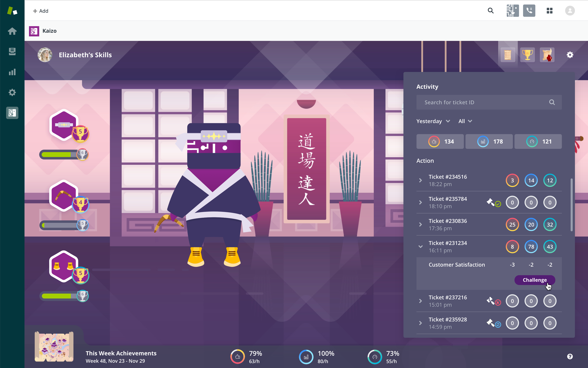Open the Talk phone icon in top bar

coord(529,11)
